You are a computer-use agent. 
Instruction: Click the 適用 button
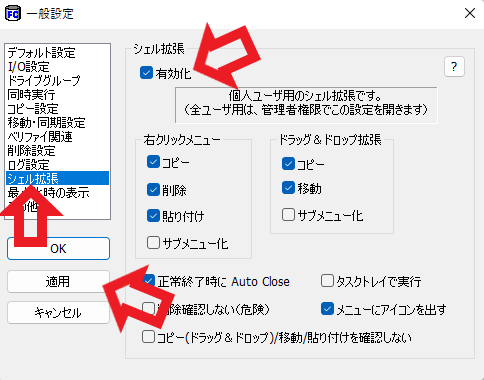tap(58, 282)
